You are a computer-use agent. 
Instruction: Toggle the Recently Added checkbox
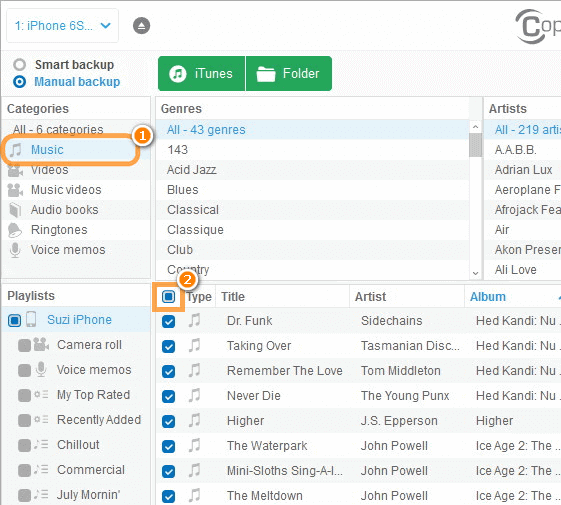[x=24, y=421]
